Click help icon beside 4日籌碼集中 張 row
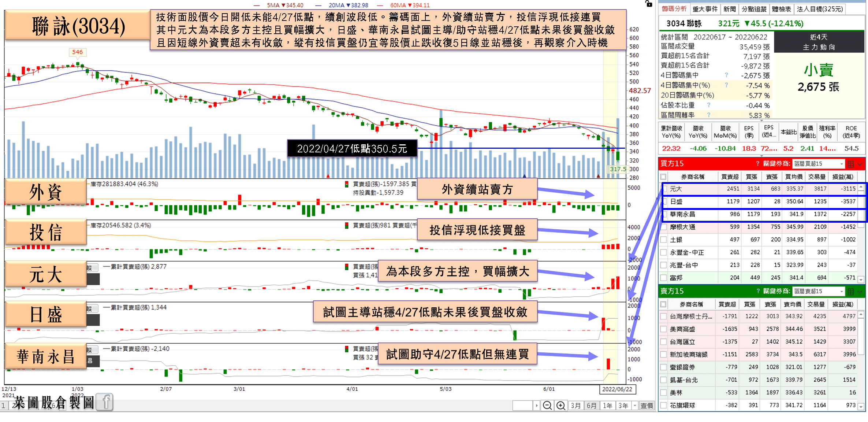 [x=726, y=75]
